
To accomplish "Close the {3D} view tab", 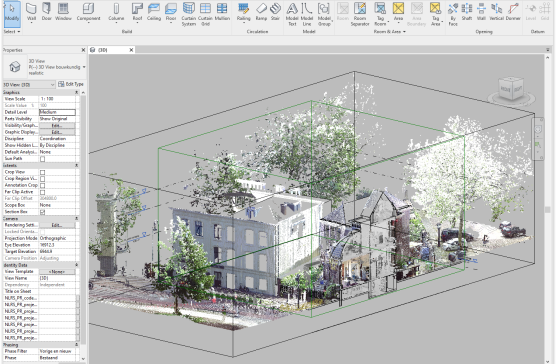I will [131, 50].
